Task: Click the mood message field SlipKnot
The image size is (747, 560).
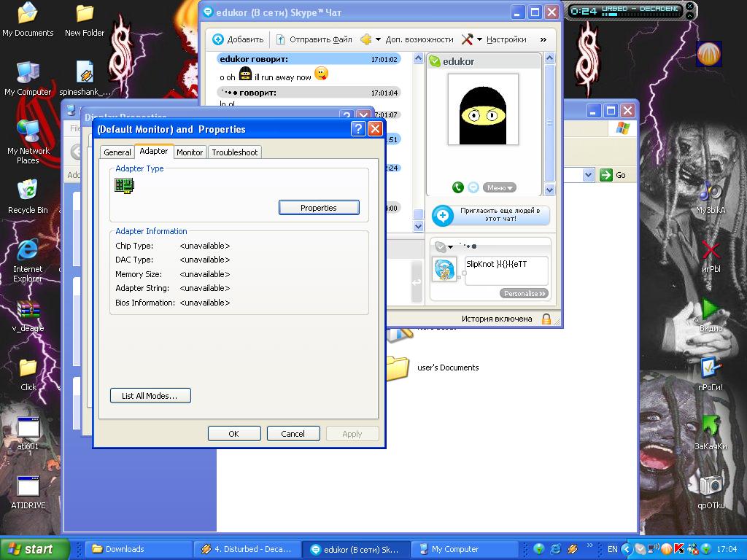Action: 506,271
